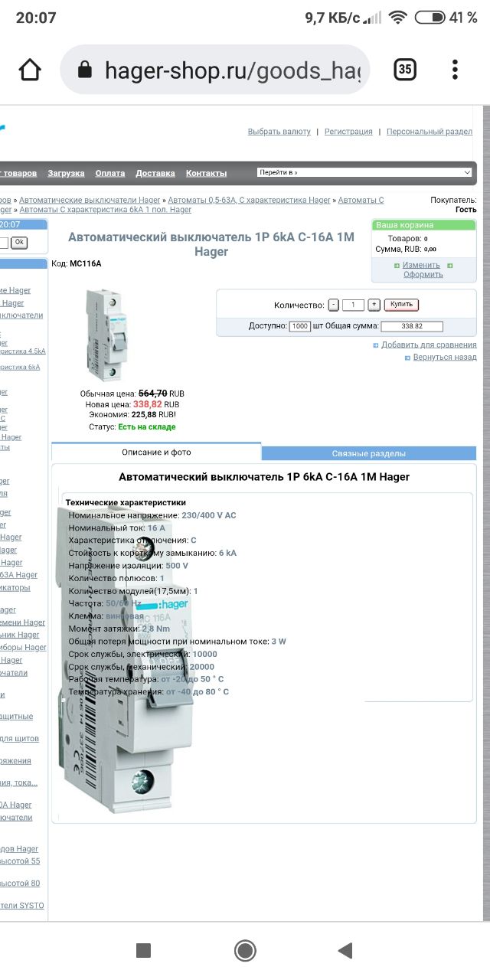Screen dimensions: 490x980
Task: Tap the browser home icon
Action: click(30, 70)
